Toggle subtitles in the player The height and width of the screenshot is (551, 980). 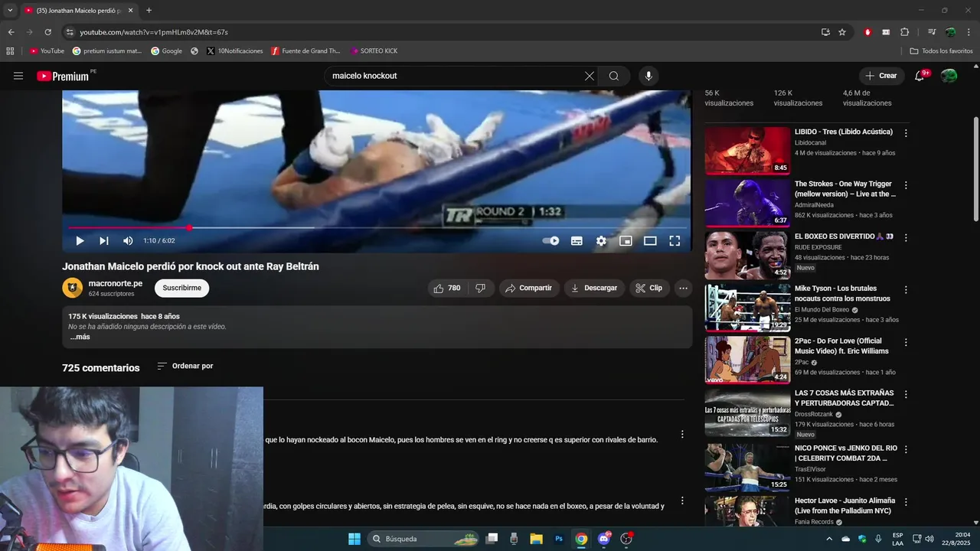click(577, 240)
